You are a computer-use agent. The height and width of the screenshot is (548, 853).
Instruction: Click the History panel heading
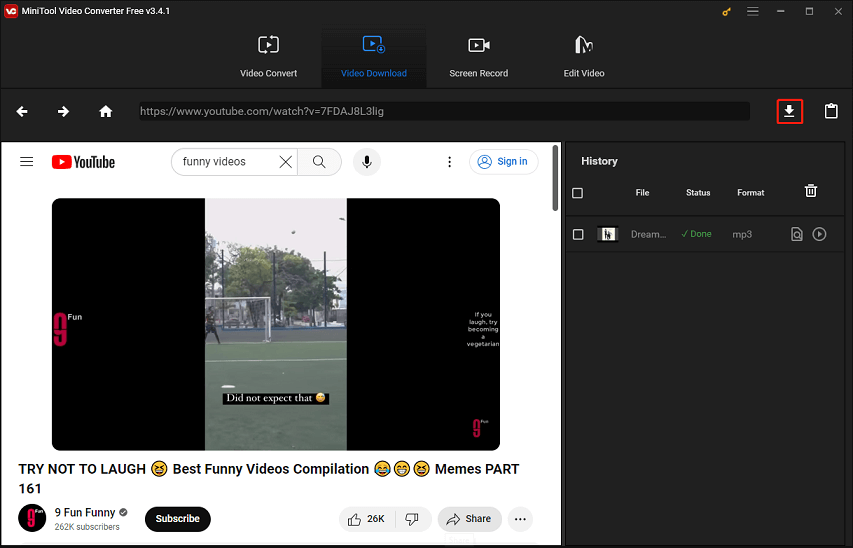coord(599,161)
